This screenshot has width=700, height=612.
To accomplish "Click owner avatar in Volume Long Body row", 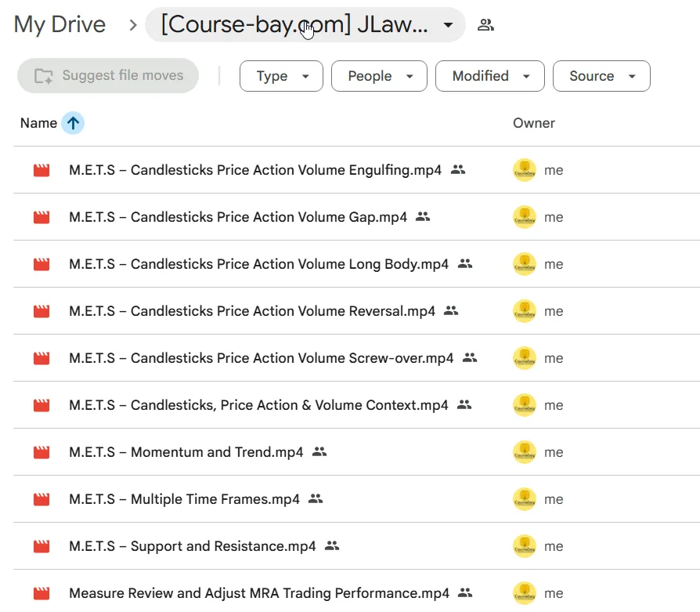I will pos(525,264).
